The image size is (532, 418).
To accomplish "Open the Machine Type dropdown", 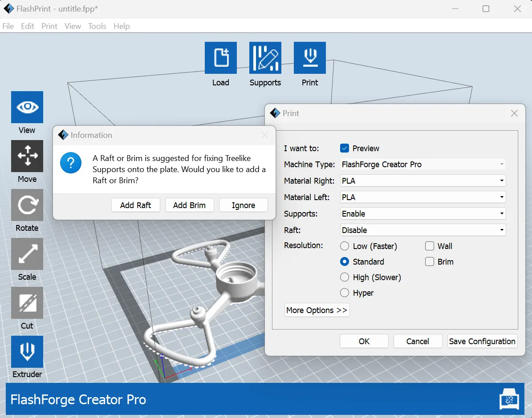I will (x=423, y=165).
